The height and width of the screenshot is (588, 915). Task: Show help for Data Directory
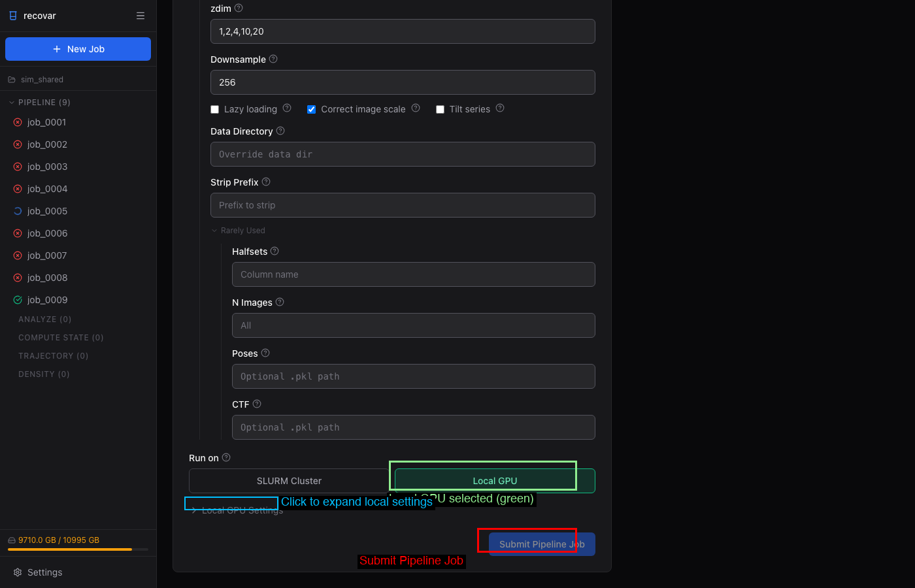point(280,131)
